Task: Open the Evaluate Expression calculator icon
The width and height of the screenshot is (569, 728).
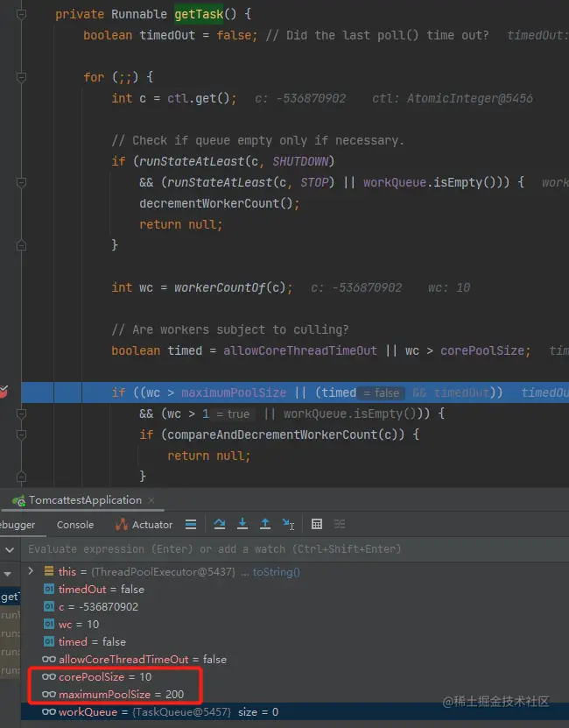Action: coord(317,524)
